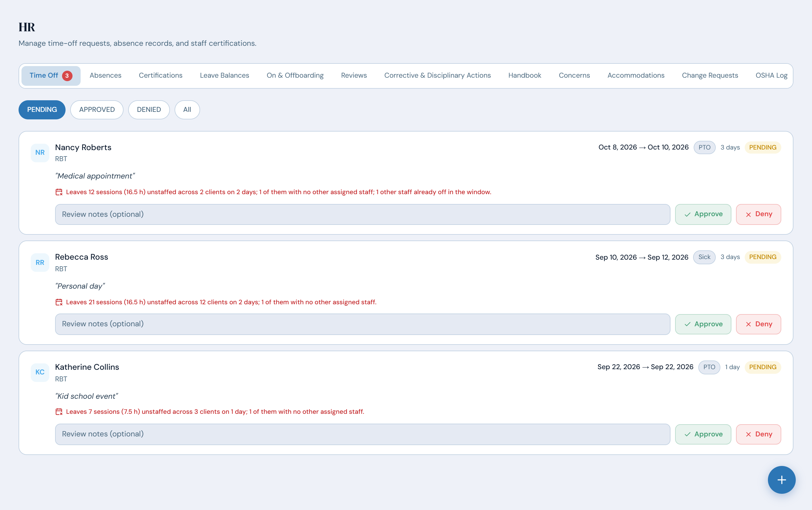
Task: Switch to the Concerns tab
Action: click(x=574, y=75)
